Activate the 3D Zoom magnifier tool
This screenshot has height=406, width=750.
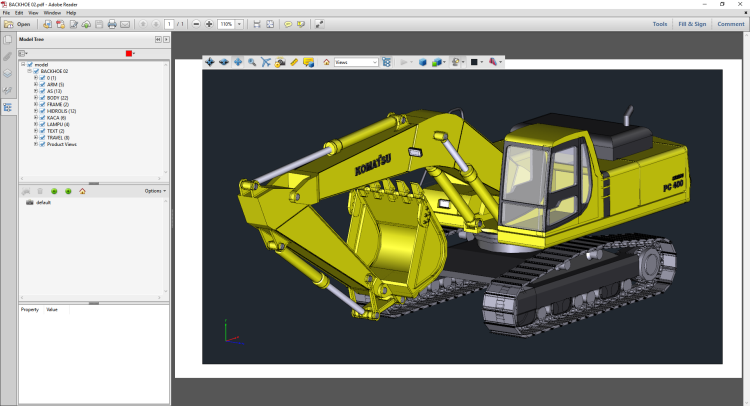click(x=252, y=62)
